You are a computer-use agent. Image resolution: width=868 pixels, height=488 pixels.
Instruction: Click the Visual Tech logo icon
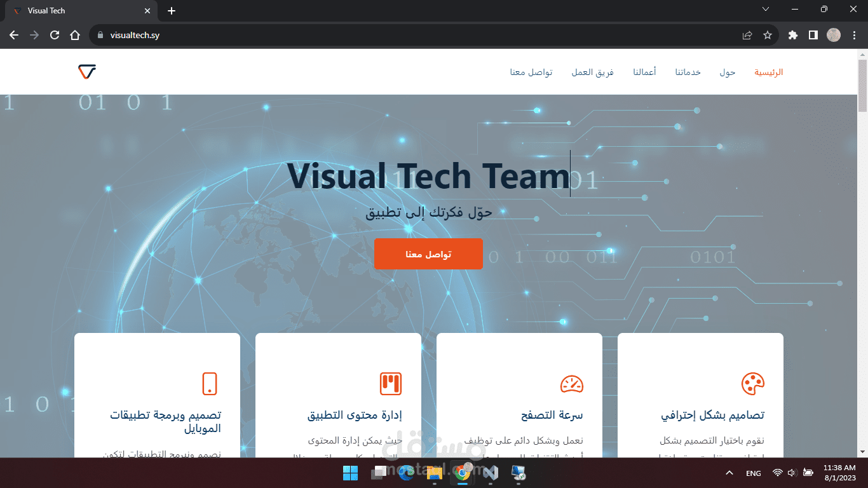coord(86,71)
